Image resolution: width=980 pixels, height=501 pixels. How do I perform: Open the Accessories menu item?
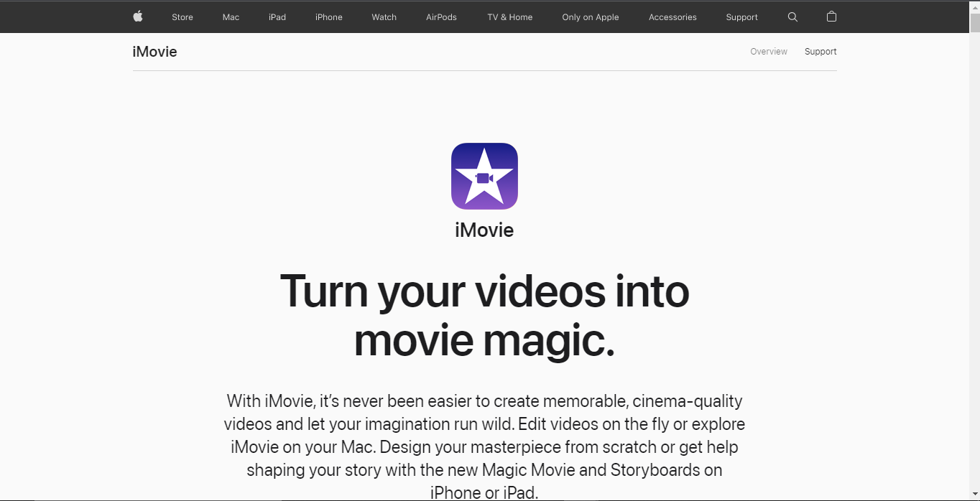(x=672, y=17)
